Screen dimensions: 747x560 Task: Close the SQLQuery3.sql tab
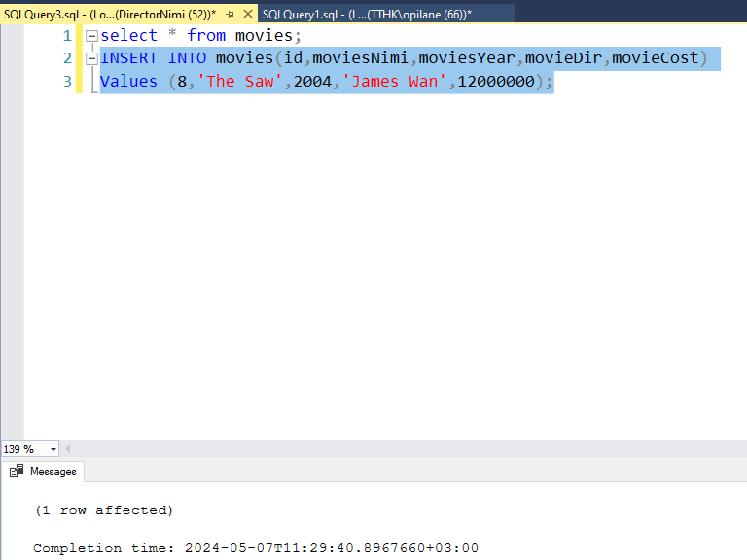pos(248,14)
